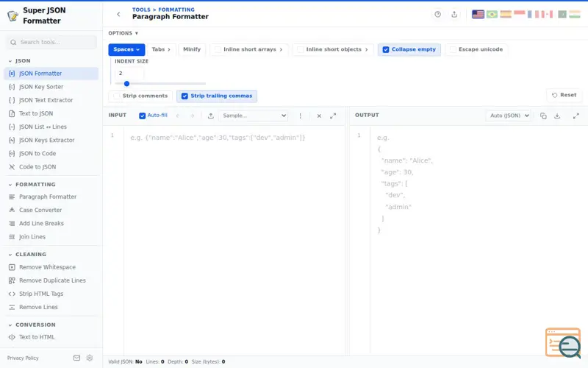Expand the Input panel to fullscreen

tap(333, 116)
